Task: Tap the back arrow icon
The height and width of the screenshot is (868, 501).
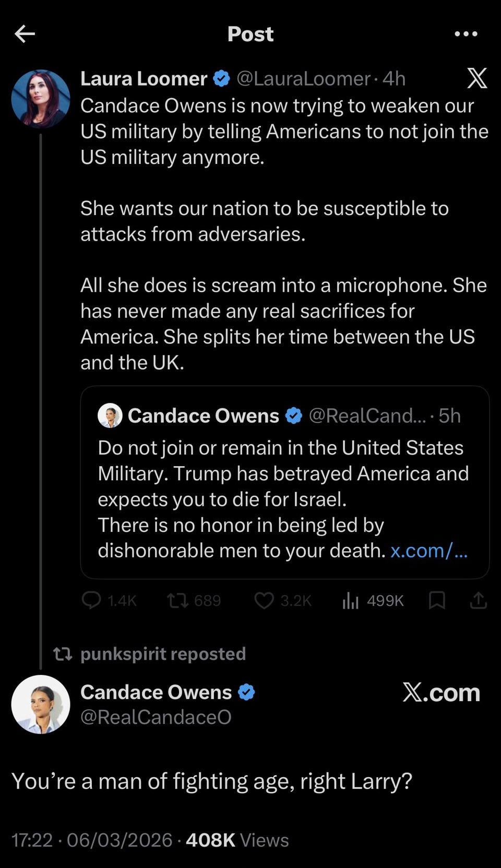Action: click(x=25, y=34)
